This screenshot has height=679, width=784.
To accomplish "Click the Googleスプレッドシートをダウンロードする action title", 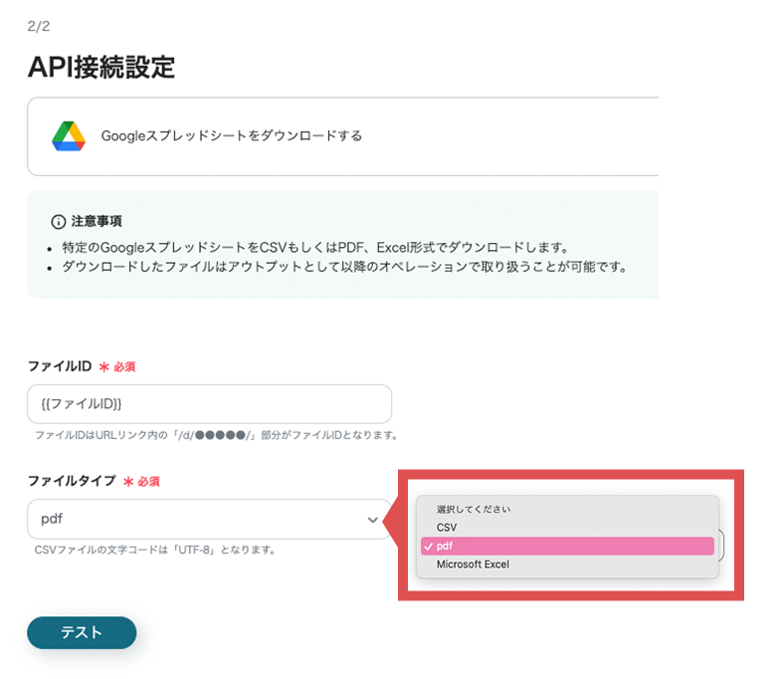I will point(232,135).
